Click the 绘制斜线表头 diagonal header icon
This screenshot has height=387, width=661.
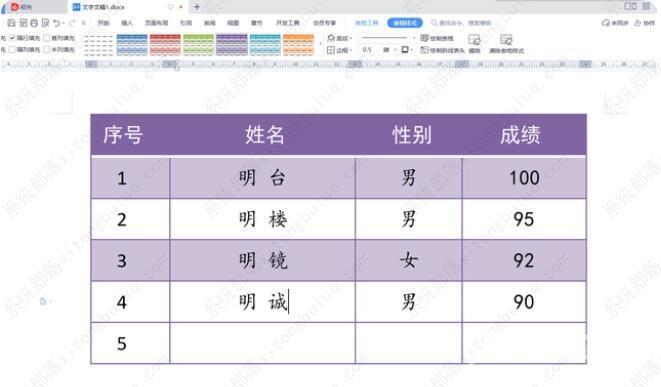425,50
